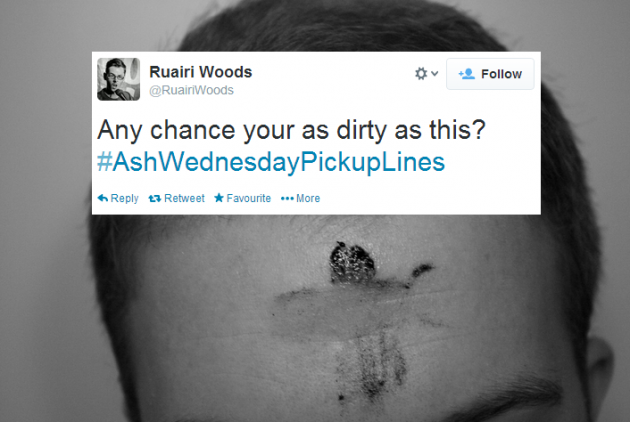630x422 pixels.
Task: Click the person-plus icon in Follow
Action: click(x=467, y=74)
